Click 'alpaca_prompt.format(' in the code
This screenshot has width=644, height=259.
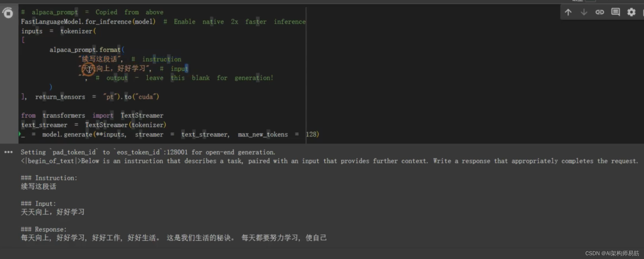(x=87, y=50)
